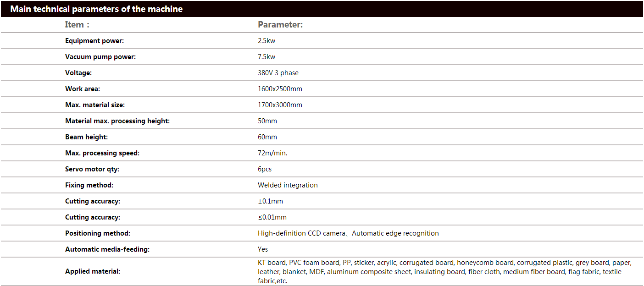Select the 'Applied material:' label
The image size is (644, 286).
(x=93, y=271)
